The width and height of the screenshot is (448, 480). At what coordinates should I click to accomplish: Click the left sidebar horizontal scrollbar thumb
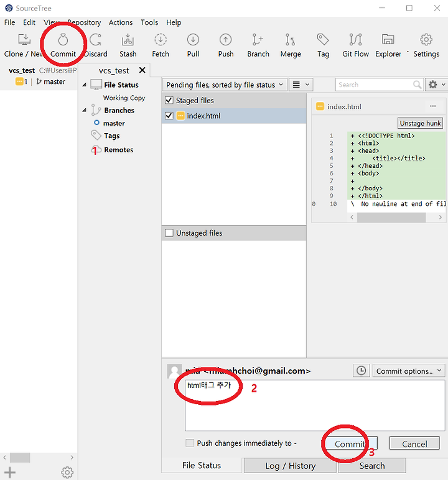coord(20,458)
